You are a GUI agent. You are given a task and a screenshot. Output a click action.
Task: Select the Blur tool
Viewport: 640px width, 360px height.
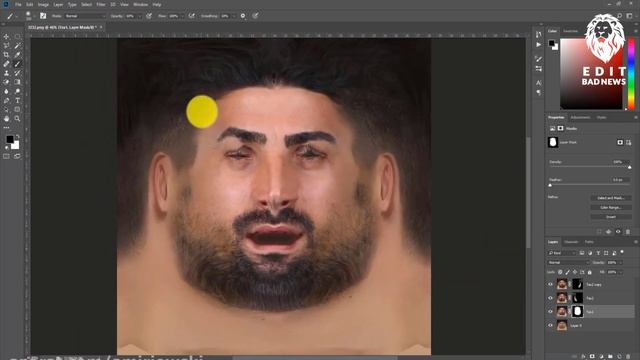pyautogui.click(x=6, y=91)
